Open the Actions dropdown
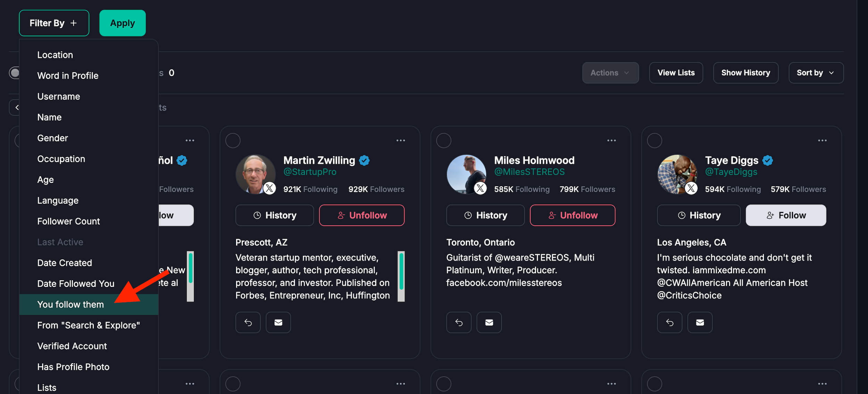 [x=610, y=73]
